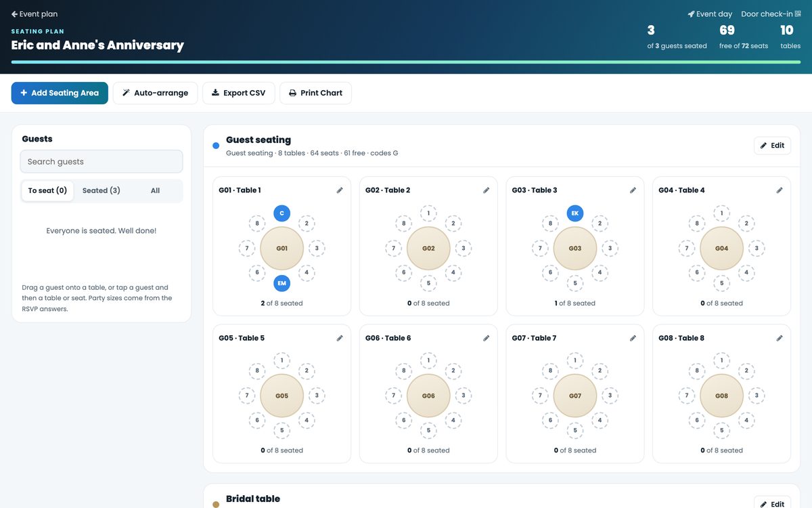Open the Event day link
The width and height of the screenshot is (812, 508).
[x=710, y=14]
